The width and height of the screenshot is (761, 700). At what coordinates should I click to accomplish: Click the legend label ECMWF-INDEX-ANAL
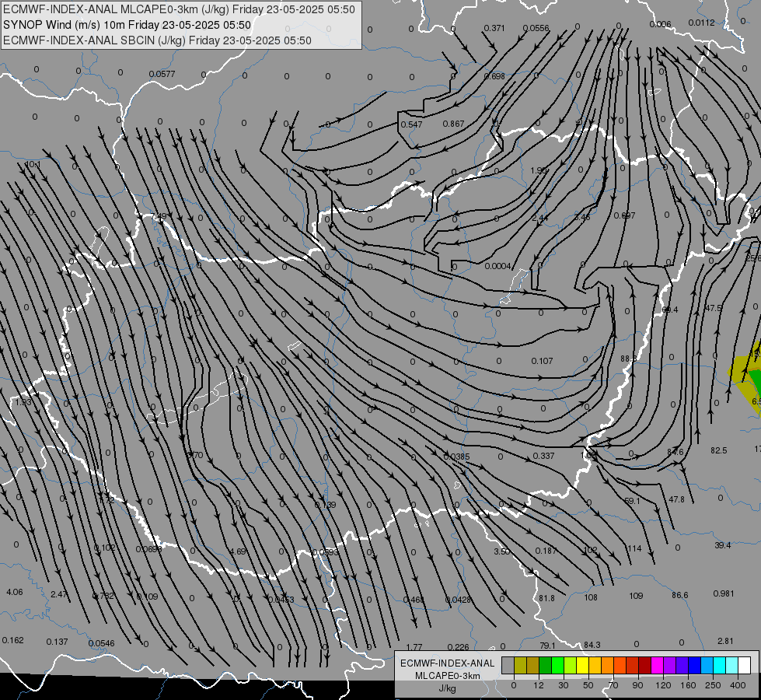(x=448, y=663)
